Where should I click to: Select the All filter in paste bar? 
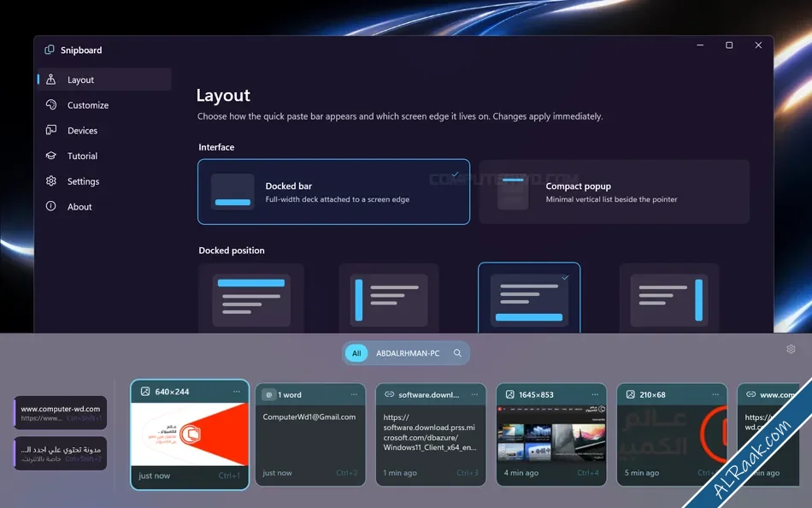pos(356,353)
